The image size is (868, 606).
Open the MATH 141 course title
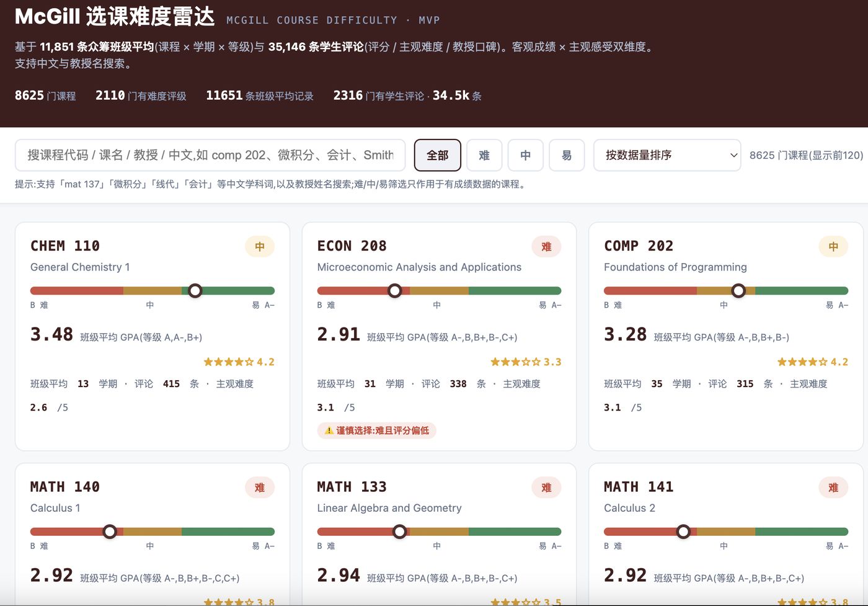tap(639, 487)
